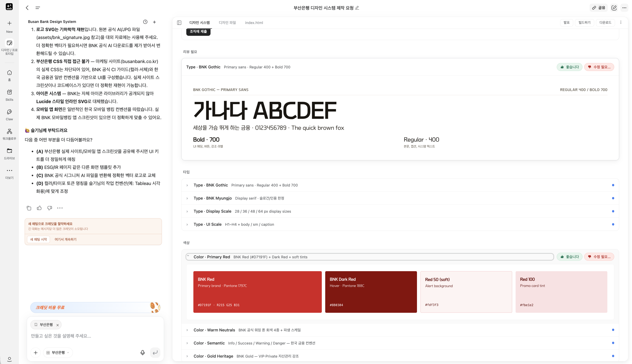Screen dimensions: 632x364
Task: Go back with the left arrow
Action: [27, 8]
